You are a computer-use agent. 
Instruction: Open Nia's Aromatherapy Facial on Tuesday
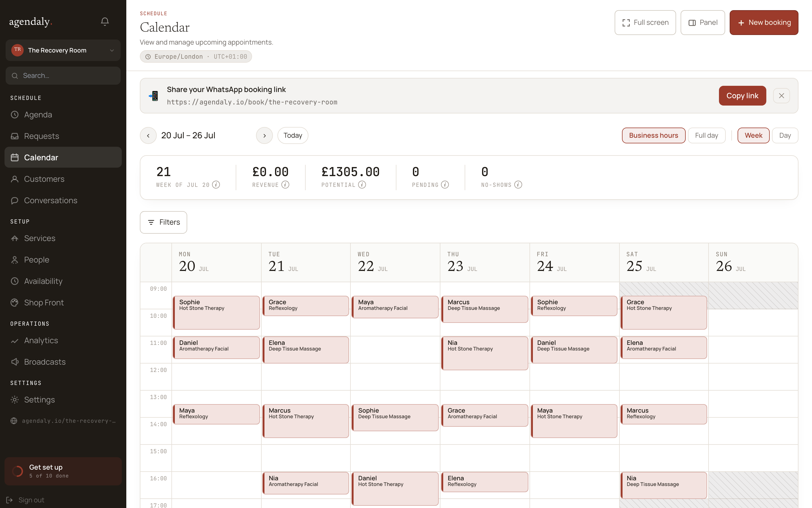(x=306, y=483)
